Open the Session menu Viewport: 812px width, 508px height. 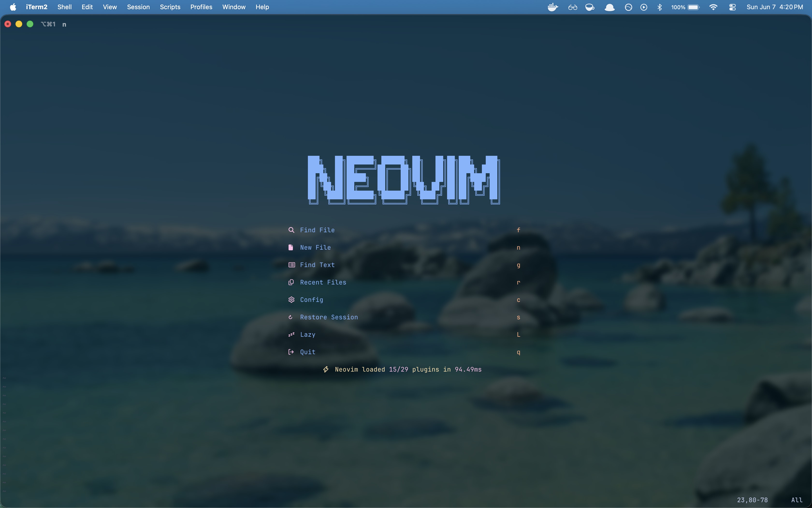pyautogui.click(x=138, y=7)
